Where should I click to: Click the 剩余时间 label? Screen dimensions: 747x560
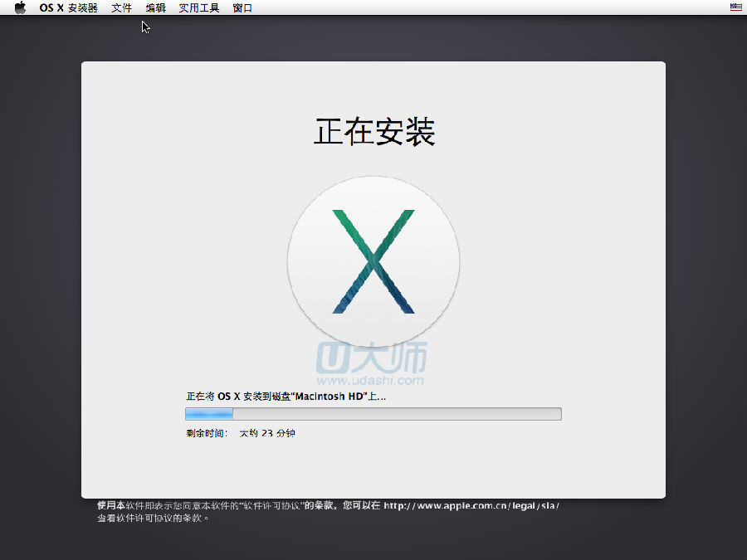[207, 433]
